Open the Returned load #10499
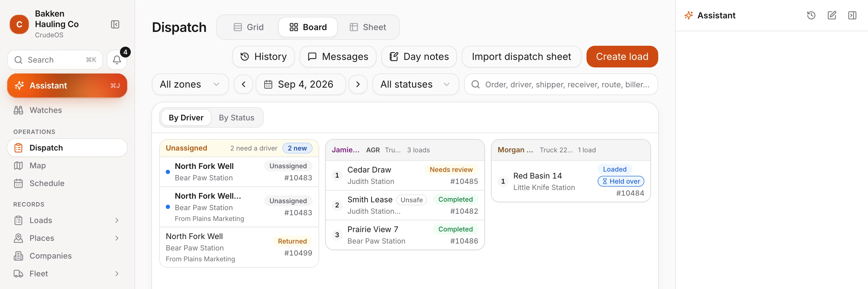The width and height of the screenshot is (868, 289). pyautogui.click(x=239, y=247)
